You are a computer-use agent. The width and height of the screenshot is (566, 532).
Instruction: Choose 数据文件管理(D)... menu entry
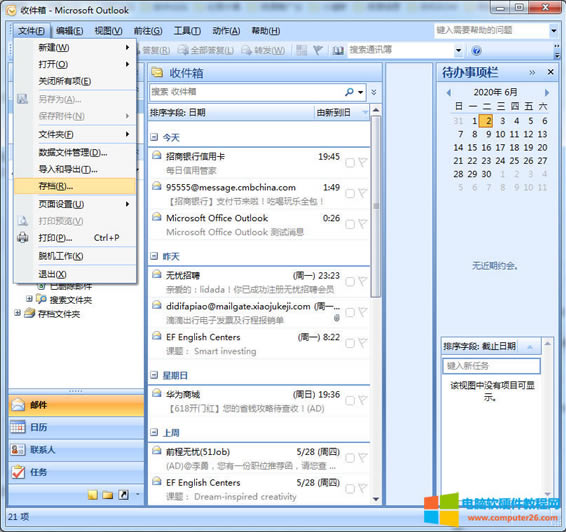pyautogui.click(x=75, y=152)
